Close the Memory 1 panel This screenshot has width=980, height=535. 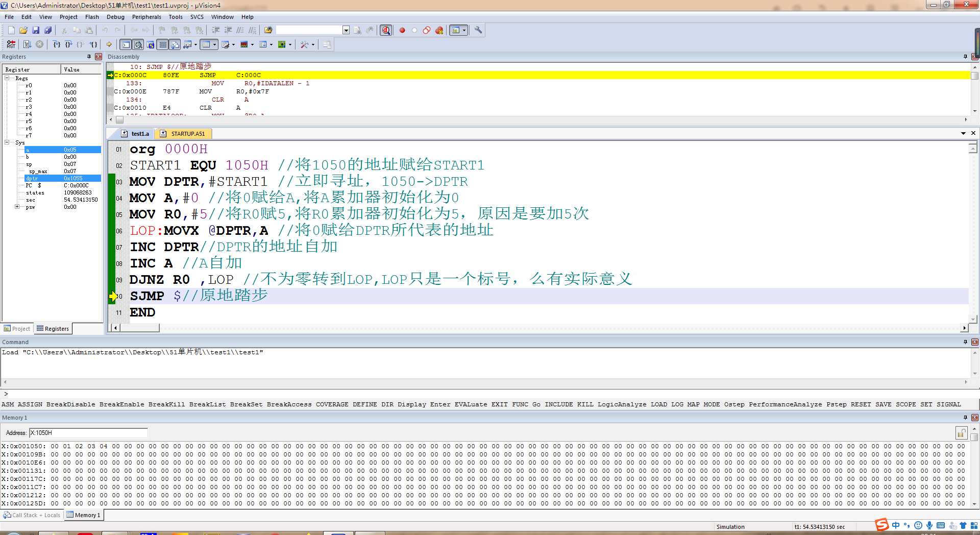974,418
